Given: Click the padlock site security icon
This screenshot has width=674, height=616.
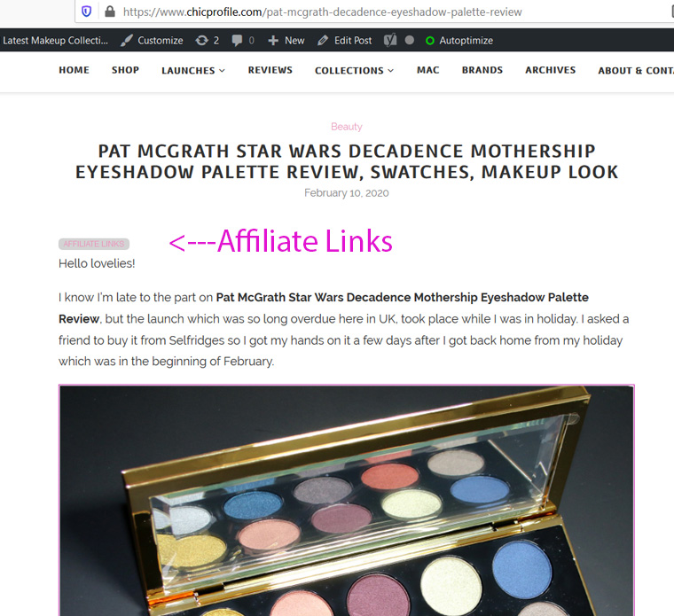Looking at the screenshot, I should point(110,12).
